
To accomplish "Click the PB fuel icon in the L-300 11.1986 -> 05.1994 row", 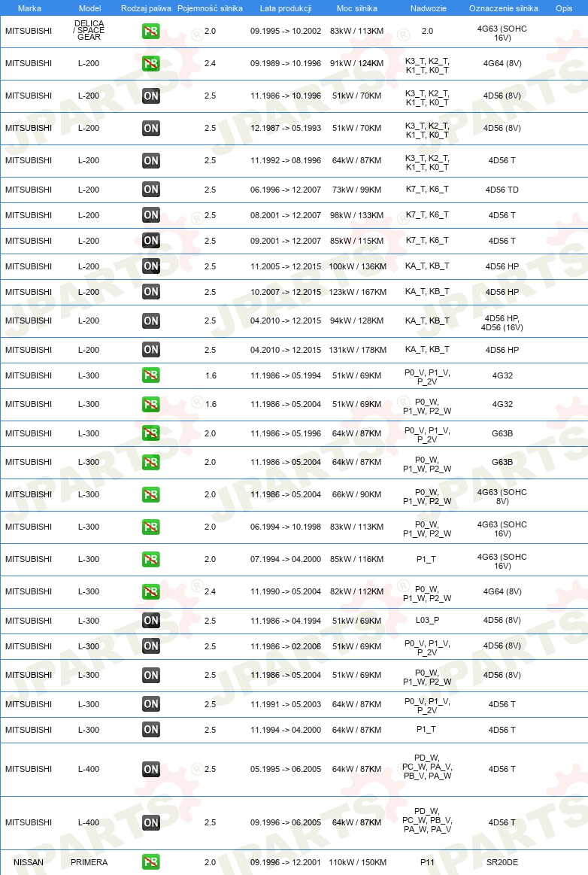I will coord(150,375).
